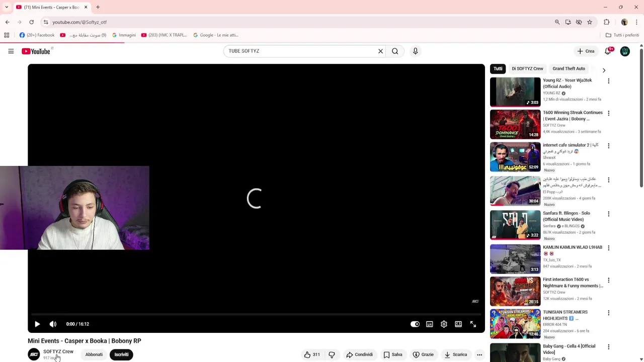The height and width of the screenshot is (362, 644).
Task: Open the Iscriviti subscription button
Action: 121,354
